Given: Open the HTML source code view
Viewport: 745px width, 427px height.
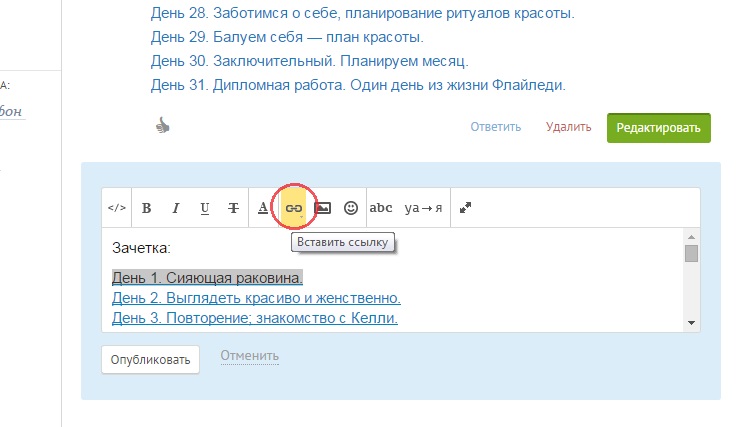Looking at the screenshot, I should point(117,208).
